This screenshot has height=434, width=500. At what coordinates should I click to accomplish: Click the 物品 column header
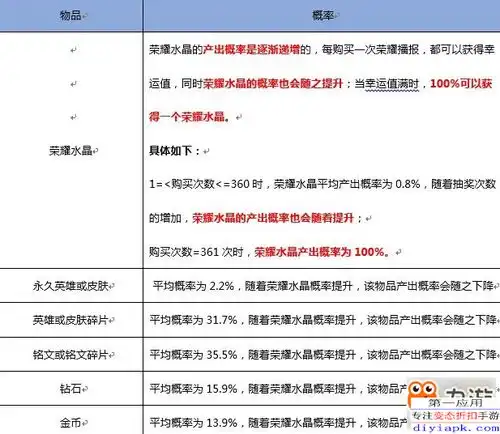click(x=71, y=15)
